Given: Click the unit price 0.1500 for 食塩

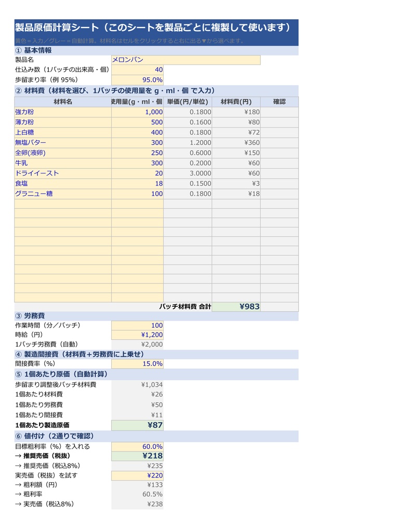Looking at the screenshot, I should (188, 183).
